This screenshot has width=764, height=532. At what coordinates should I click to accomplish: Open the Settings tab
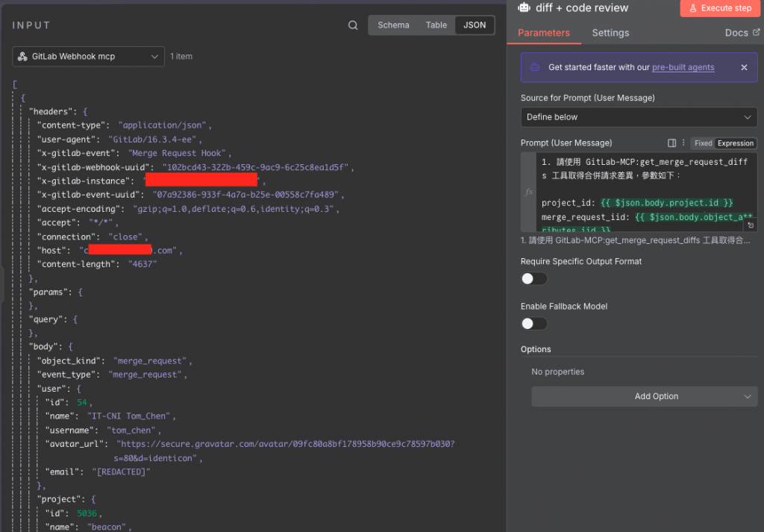click(610, 33)
